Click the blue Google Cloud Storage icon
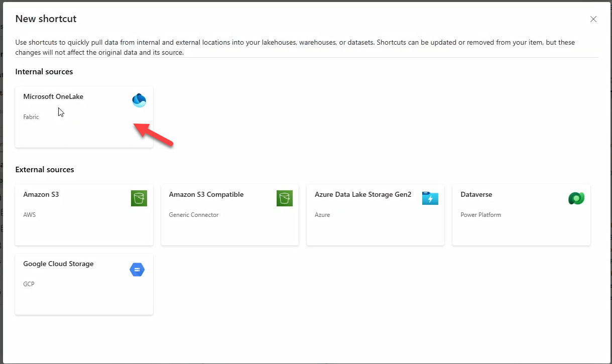The width and height of the screenshot is (612, 364). pyautogui.click(x=137, y=270)
